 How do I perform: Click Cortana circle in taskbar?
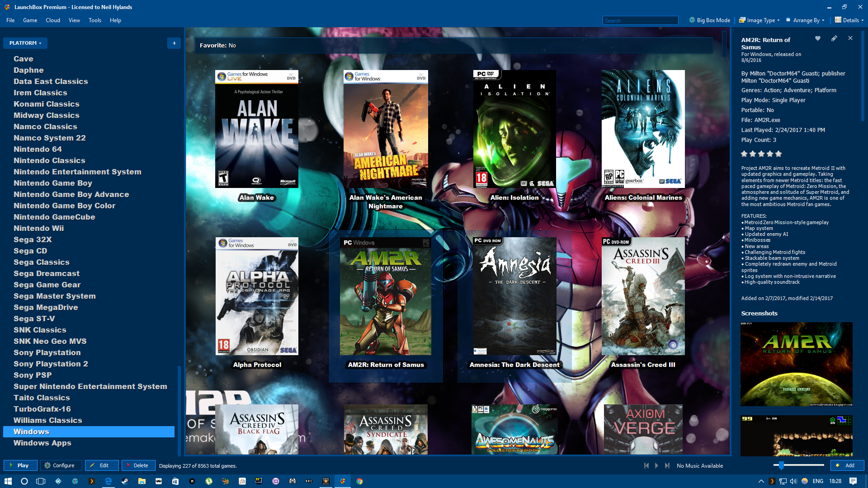(x=24, y=481)
